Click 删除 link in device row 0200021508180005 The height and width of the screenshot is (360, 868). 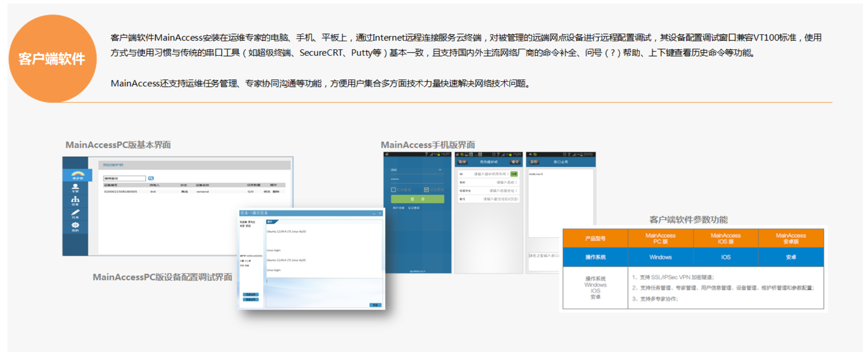pyautogui.click(x=276, y=192)
